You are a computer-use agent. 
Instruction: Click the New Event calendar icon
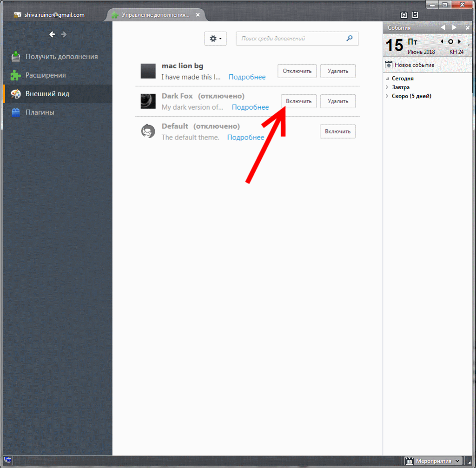pyautogui.click(x=389, y=65)
